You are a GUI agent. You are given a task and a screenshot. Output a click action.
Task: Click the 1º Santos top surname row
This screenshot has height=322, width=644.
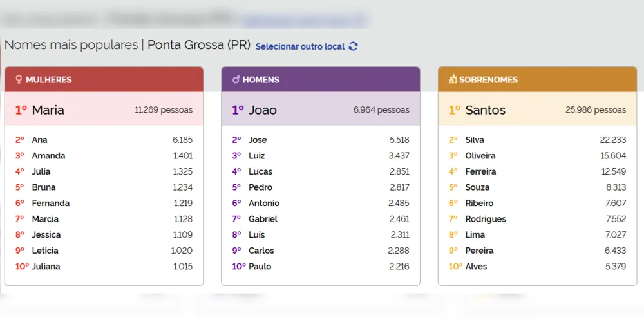click(x=538, y=109)
